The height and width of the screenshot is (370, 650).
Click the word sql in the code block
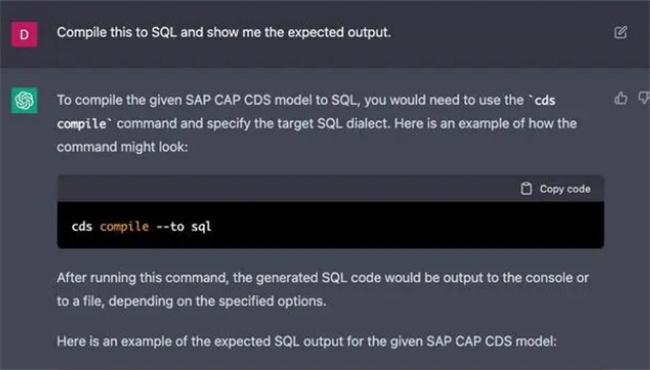pos(201,227)
